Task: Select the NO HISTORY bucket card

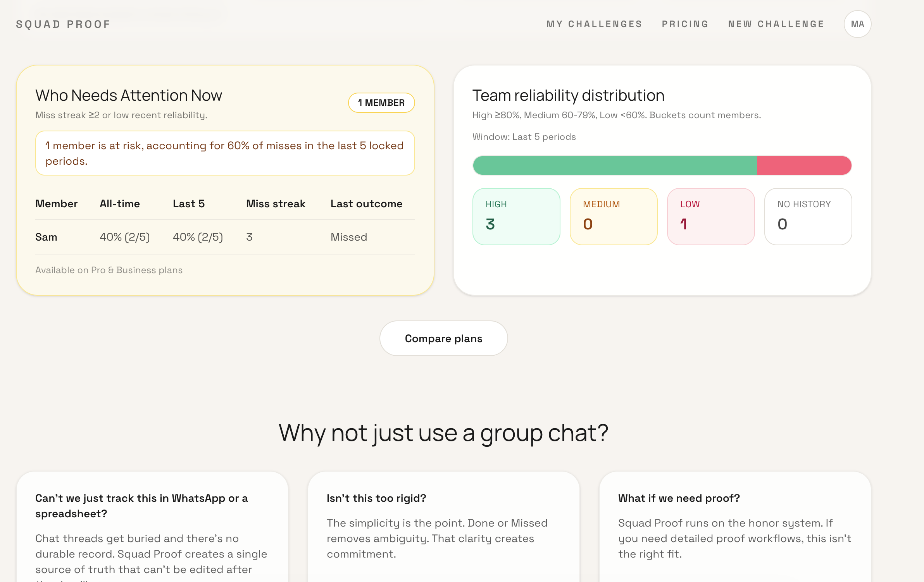Action: (808, 216)
